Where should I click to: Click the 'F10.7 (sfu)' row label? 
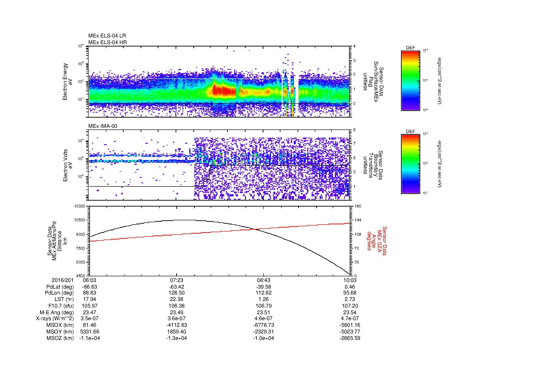(x=61, y=306)
